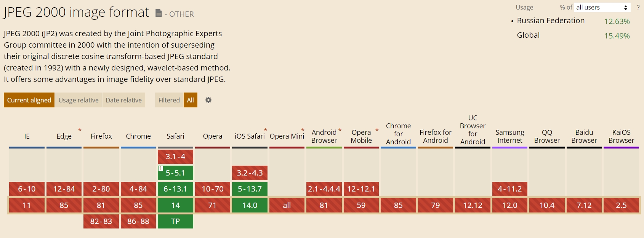Viewport: 644px width, 238px height.
Task: Switch to Usage relative view
Action: pos(78,100)
